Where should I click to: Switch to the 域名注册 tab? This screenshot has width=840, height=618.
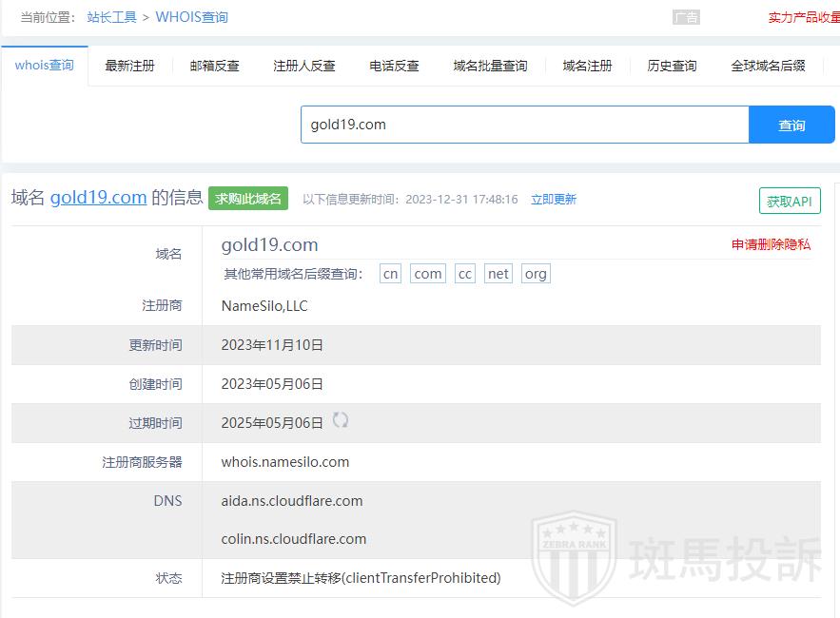587,66
